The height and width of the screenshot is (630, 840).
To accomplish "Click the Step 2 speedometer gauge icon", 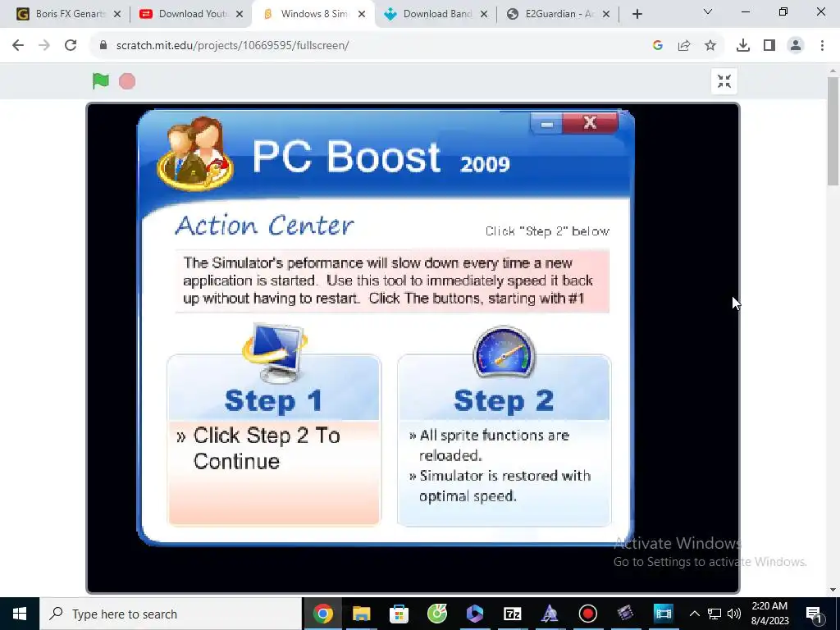I will [504, 351].
